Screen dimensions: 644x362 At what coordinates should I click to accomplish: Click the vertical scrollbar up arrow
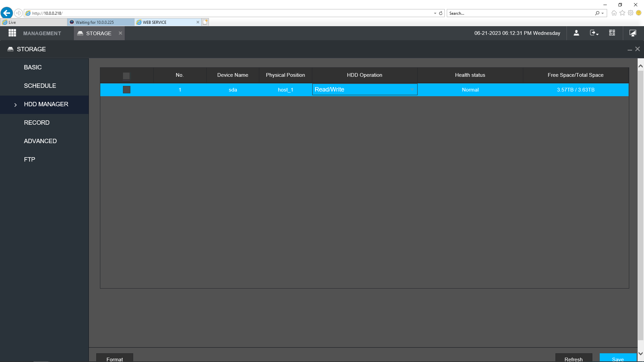click(x=641, y=66)
